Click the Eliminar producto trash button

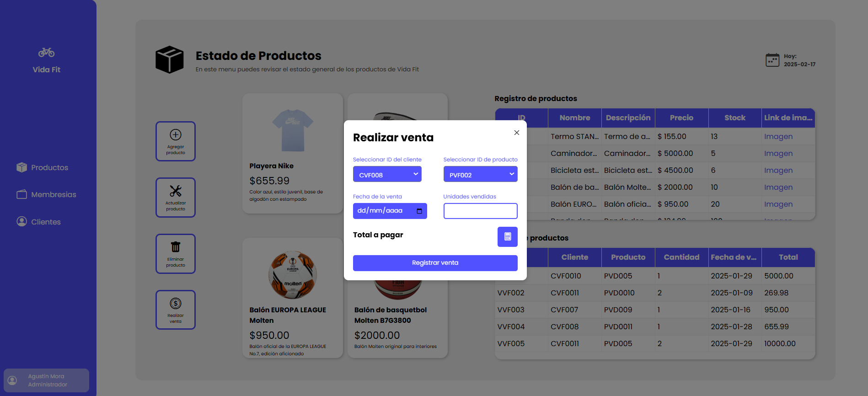(176, 254)
